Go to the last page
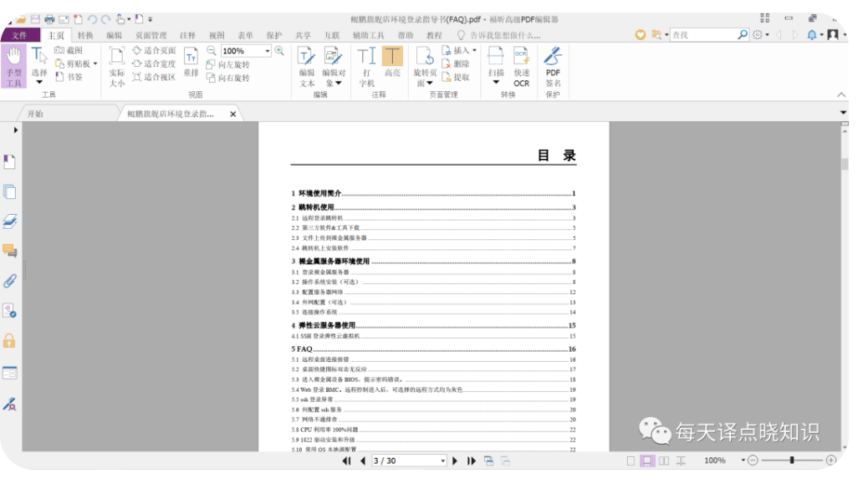The width and height of the screenshot is (868, 489). point(471,461)
